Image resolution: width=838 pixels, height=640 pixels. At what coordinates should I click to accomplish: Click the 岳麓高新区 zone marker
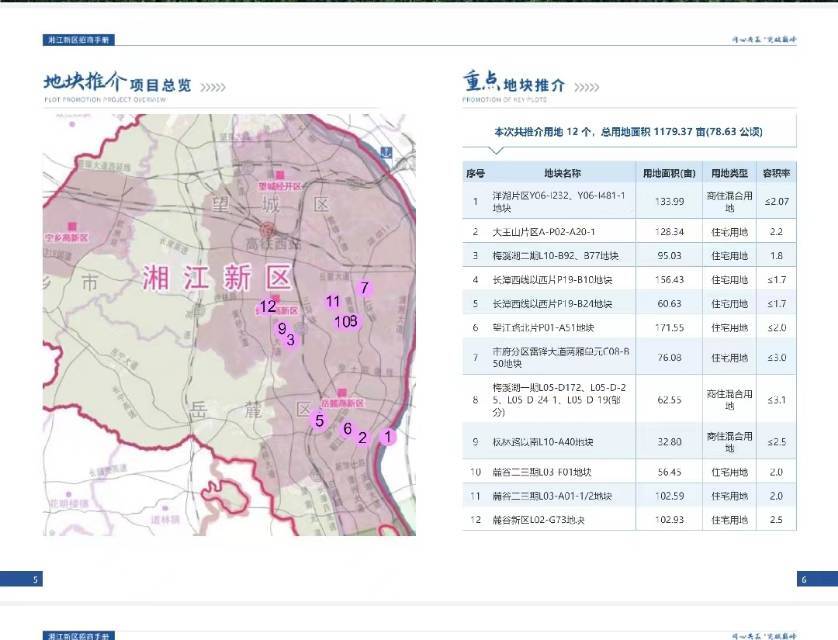(342, 391)
